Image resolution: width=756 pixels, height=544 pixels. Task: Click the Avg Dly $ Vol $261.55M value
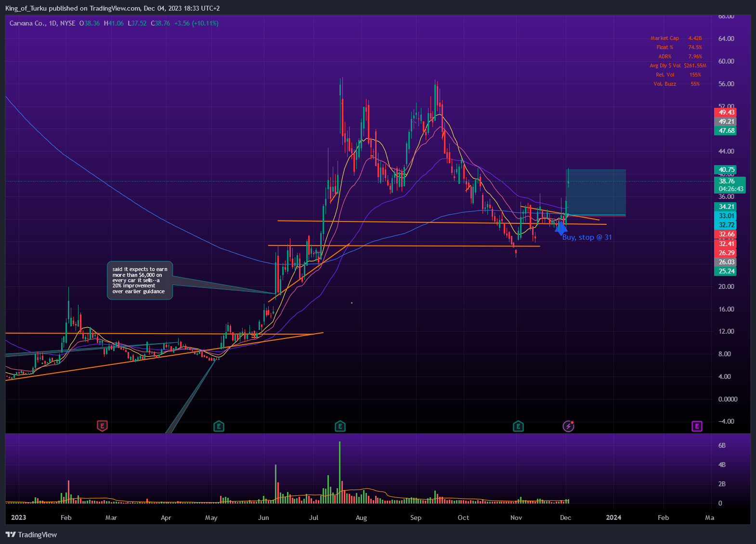click(x=695, y=65)
